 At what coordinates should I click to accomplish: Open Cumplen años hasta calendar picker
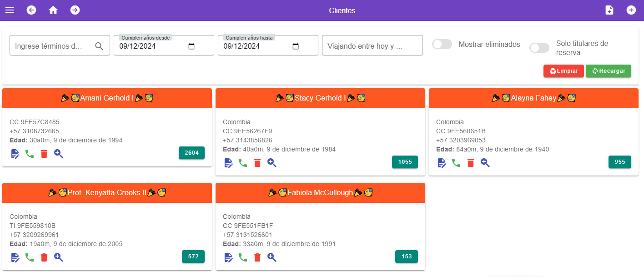(x=296, y=46)
